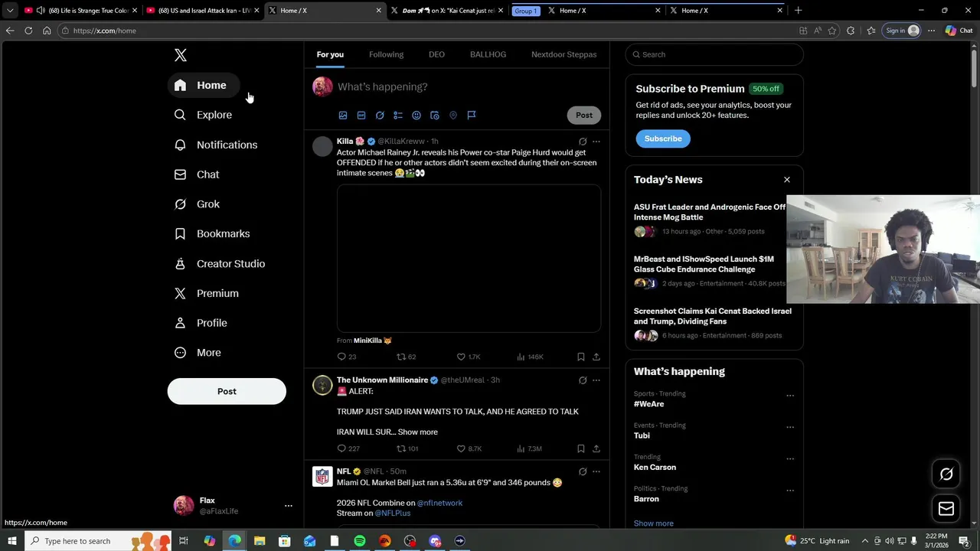Open Grok from the sidebar
The width and height of the screenshot is (980, 551).
click(x=198, y=204)
